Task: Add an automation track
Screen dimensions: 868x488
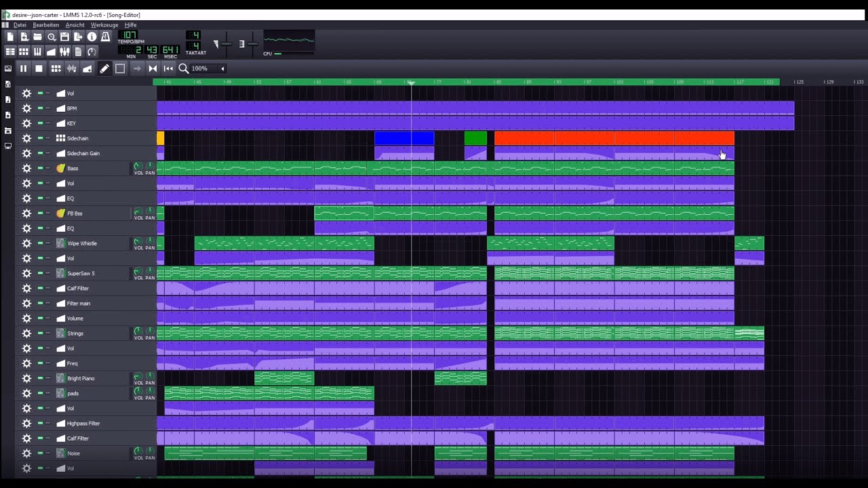Action: 87,68
